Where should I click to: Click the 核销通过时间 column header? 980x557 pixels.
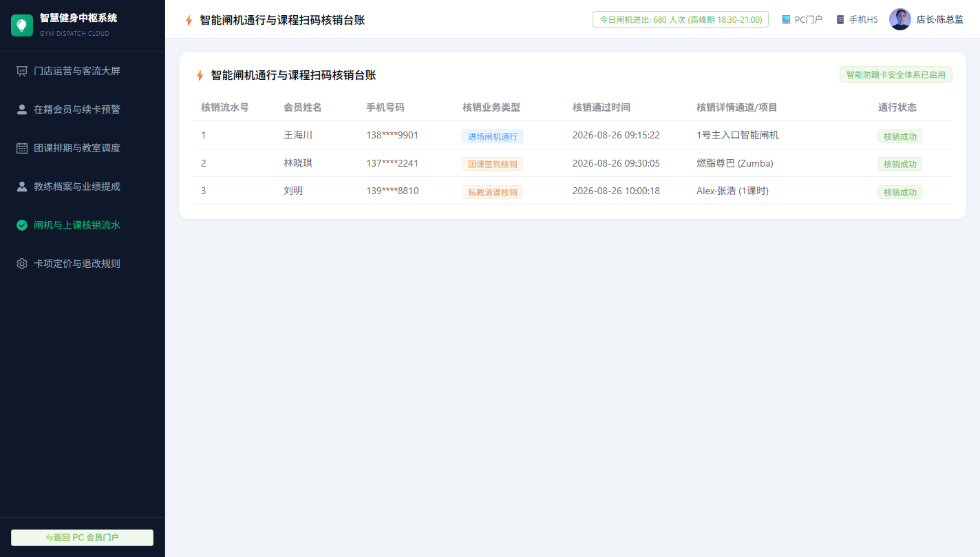(x=601, y=107)
